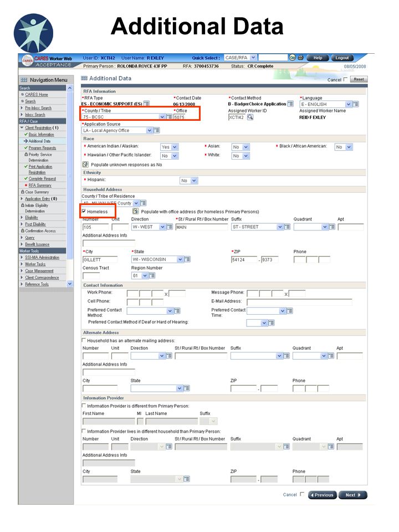The width and height of the screenshot is (399, 532).
Task: Click the City field containing GILLETT
Action: click(x=100, y=259)
